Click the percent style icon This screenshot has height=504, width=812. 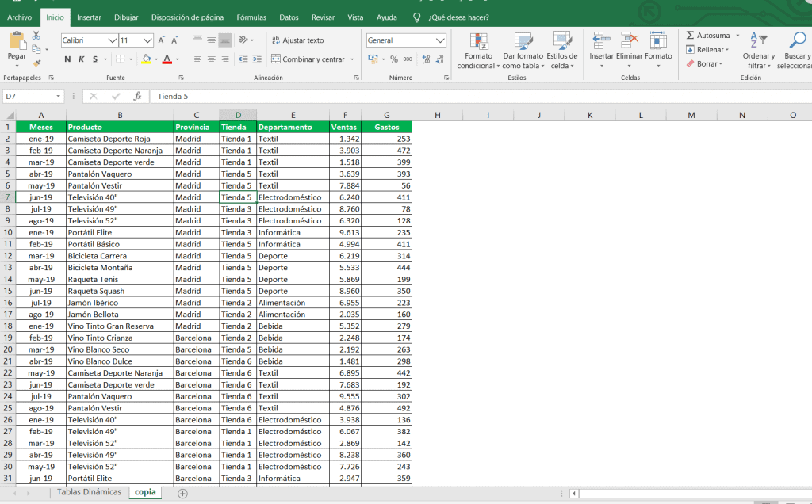click(394, 59)
